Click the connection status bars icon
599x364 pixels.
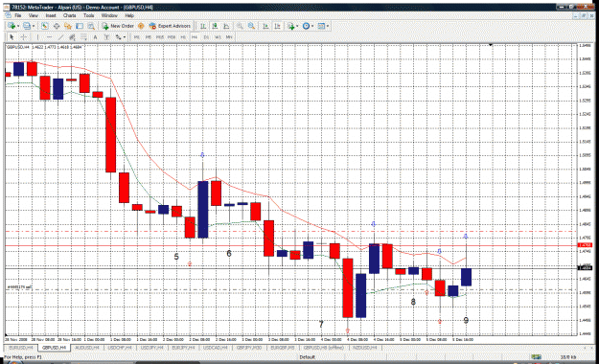coord(536,357)
